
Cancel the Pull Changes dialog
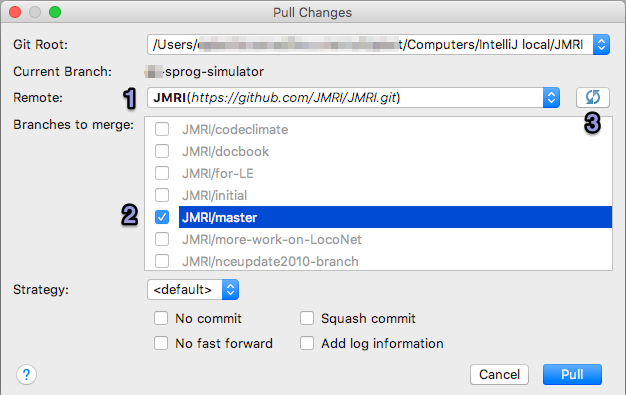pyautogui.click(x=499, y=375)
